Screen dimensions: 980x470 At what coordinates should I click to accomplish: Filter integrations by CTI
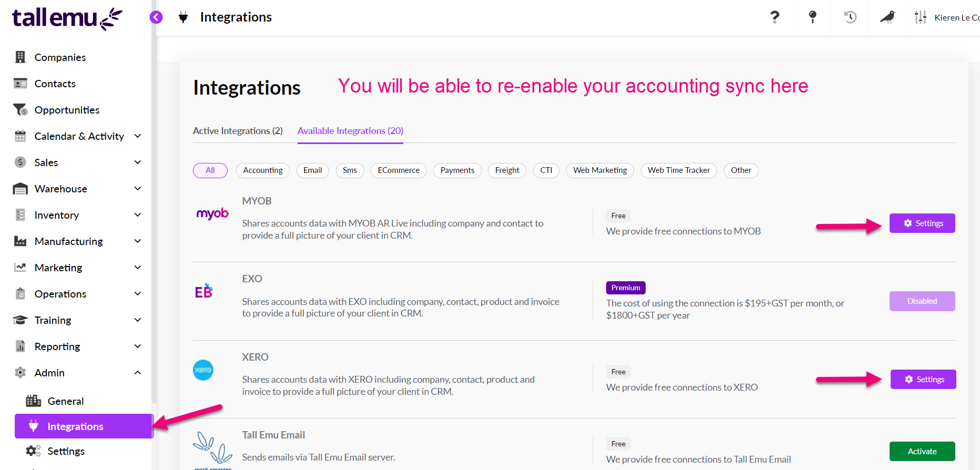click(546, 170)
